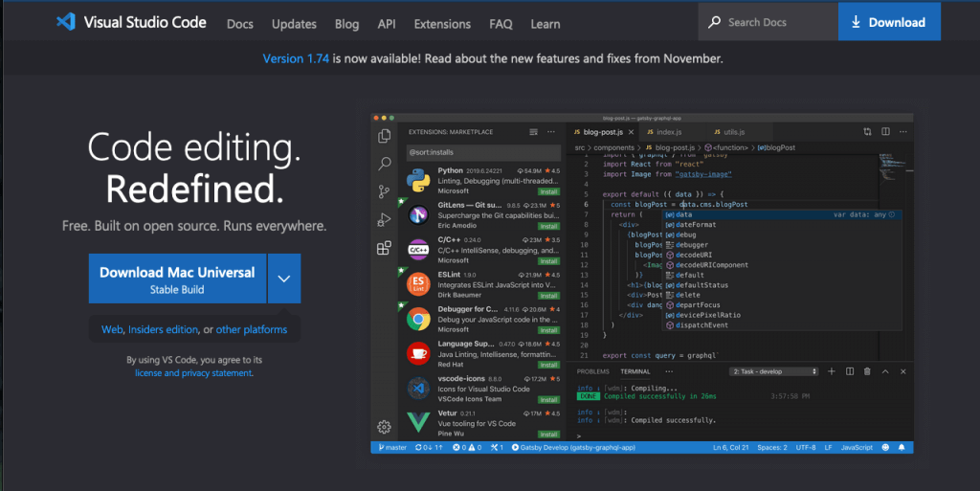Open the Extensions navigation link

coord(442,24)
